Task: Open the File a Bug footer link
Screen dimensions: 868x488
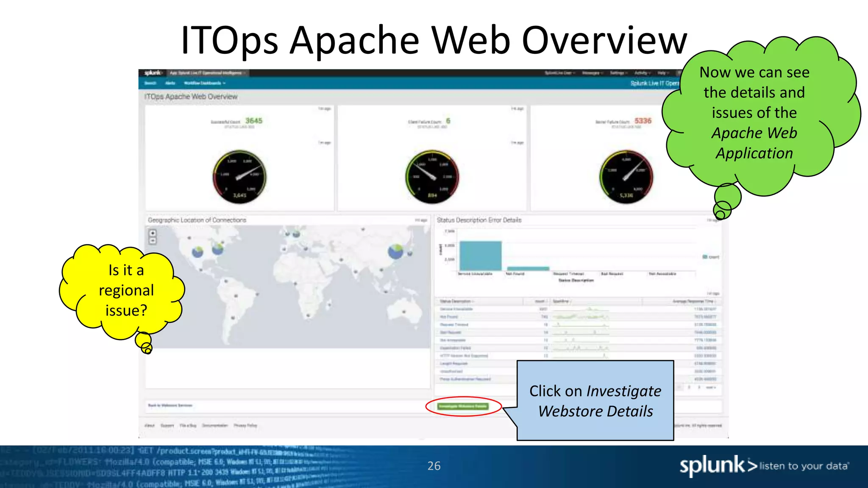Action: [x=188, y=425]
